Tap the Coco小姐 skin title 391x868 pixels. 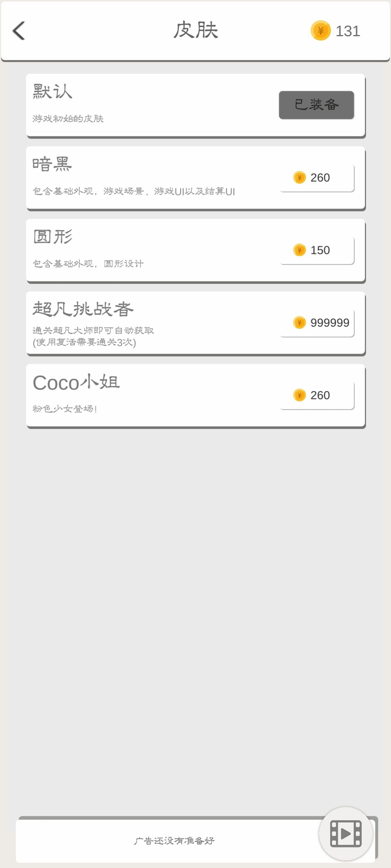(76, 382)
